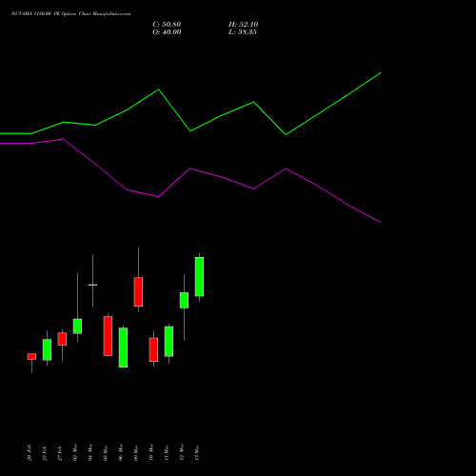Click the 11 Mar date label
The image size is (476, 476).
point(167,453)
